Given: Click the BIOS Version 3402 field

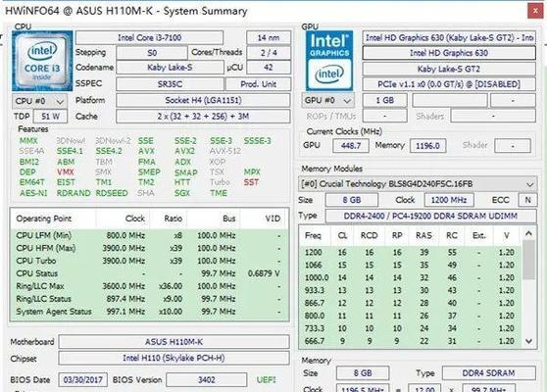Looking at the screenshot, I should click(207, 380).
